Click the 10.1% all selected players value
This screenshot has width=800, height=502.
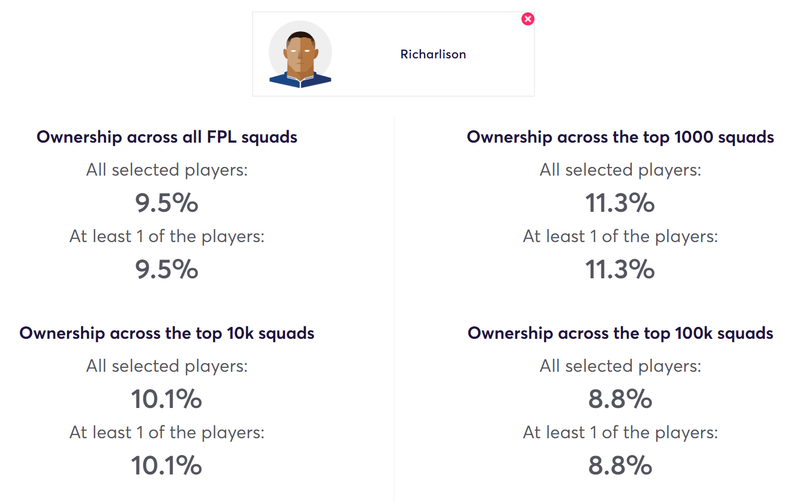pos(167,399)
